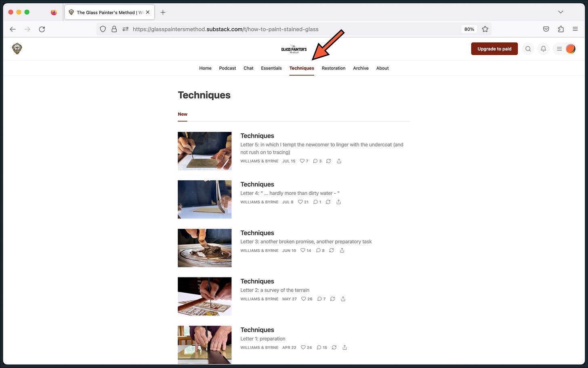Click Upgrade to paid button

494,49
